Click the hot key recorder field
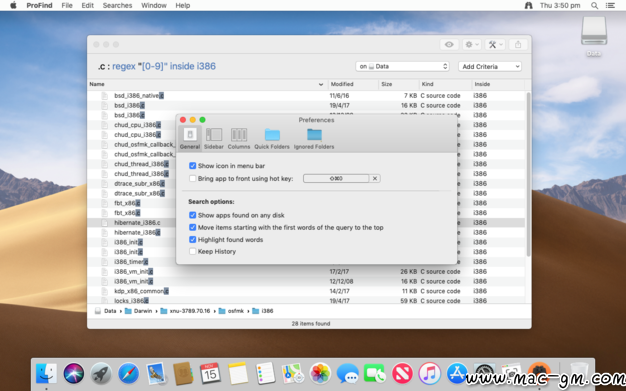The height and width of the screenshot is (391, 626). pos(336,179)
